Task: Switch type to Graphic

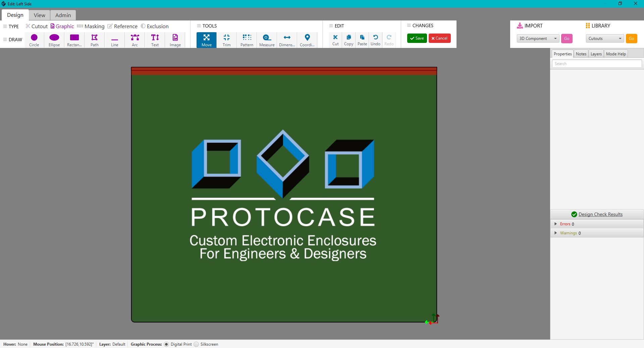Action: coord(62,26)
